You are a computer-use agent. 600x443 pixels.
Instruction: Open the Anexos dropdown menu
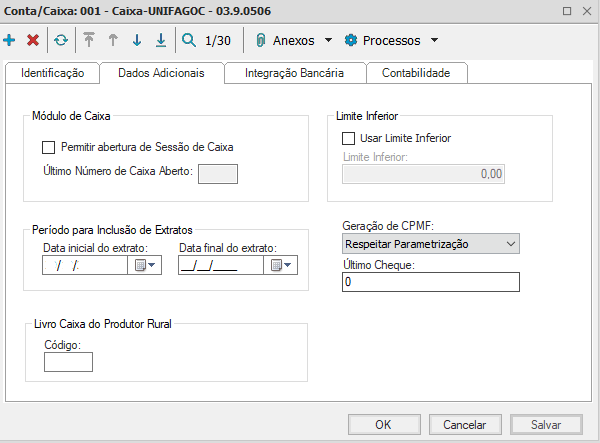coord(294,41)
